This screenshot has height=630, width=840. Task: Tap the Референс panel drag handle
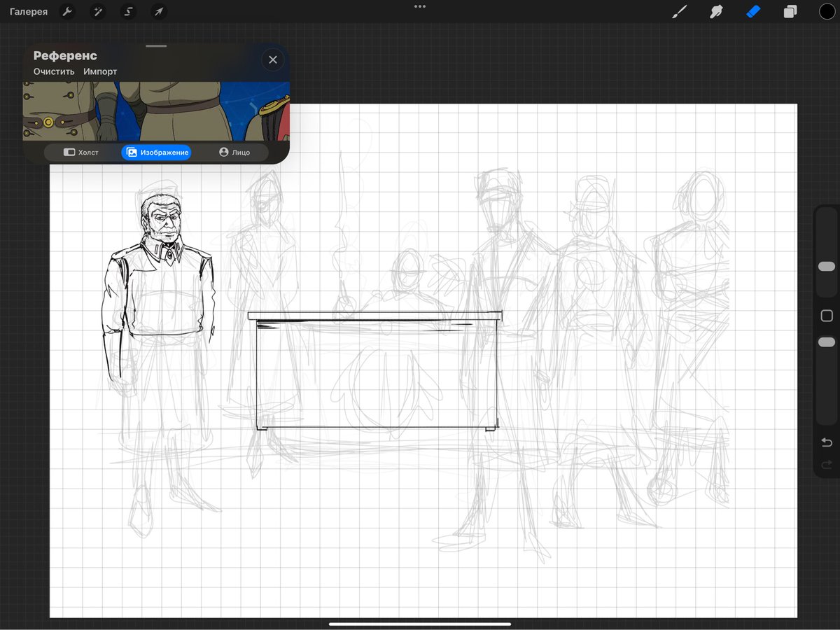point(156,46)
